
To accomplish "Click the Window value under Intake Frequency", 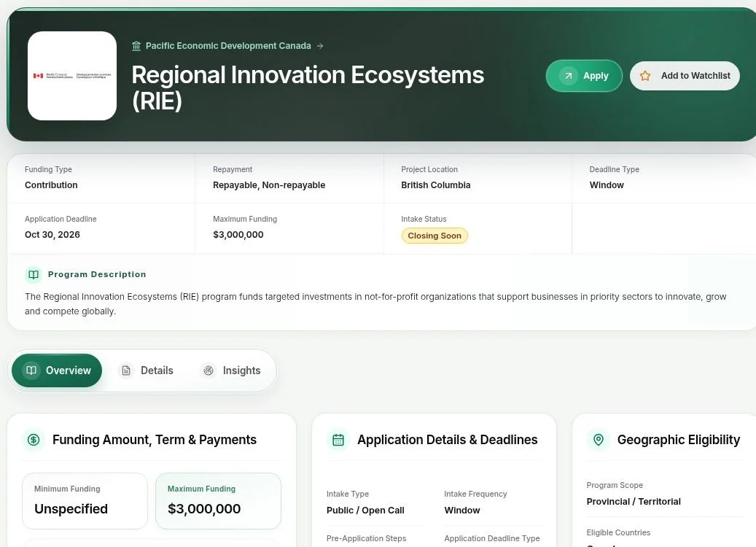I will [x=462, y=511].
